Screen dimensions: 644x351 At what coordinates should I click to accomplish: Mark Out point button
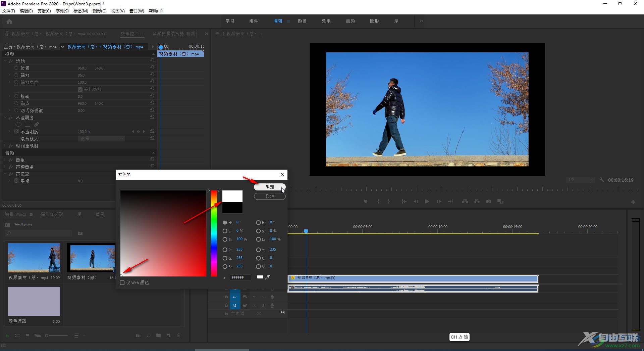pos(389,202)
